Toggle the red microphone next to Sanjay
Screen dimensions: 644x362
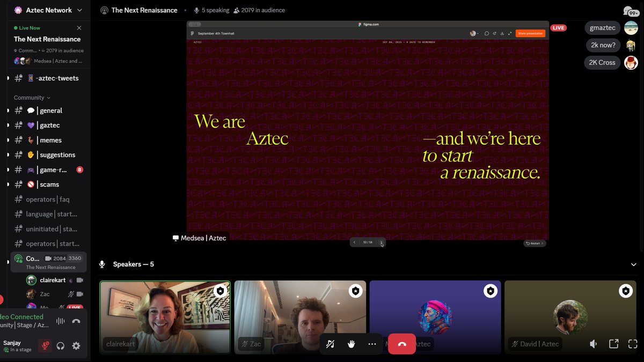click(x=45, y=346)
